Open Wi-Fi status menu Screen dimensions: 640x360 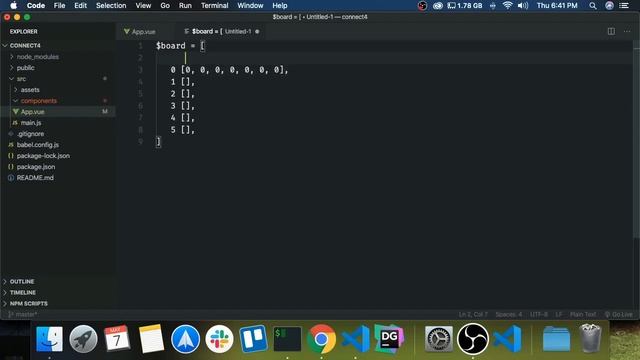(507, 6)
